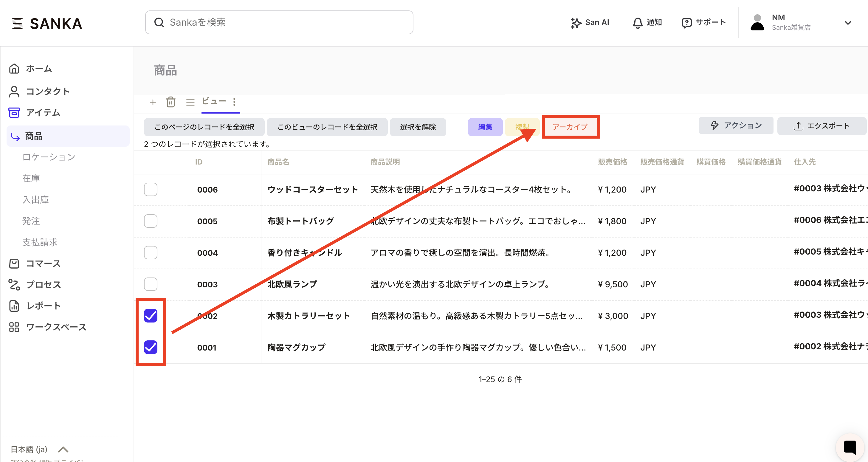
Task: Go to 在庫 in sidebar
Action: tap(31, 178)
